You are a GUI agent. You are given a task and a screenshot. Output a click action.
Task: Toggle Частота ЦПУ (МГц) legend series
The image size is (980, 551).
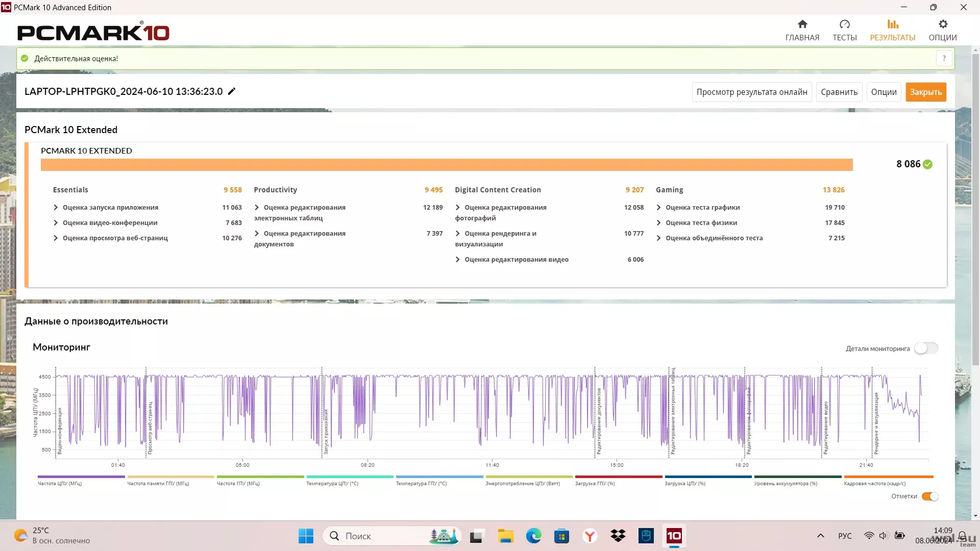(x=81, y=480)
